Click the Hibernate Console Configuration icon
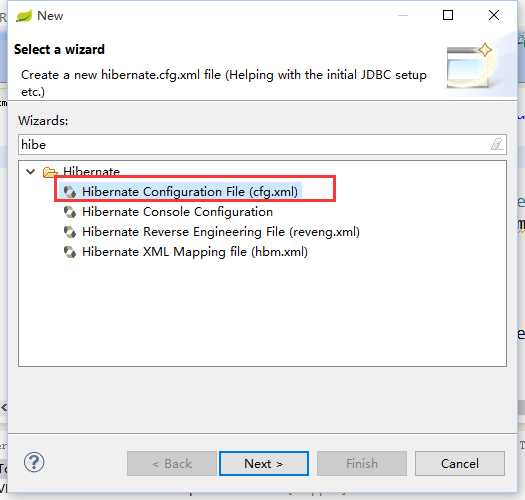Image resolution: width=525 pixels, height=500 pixels. tap(70, 212)
